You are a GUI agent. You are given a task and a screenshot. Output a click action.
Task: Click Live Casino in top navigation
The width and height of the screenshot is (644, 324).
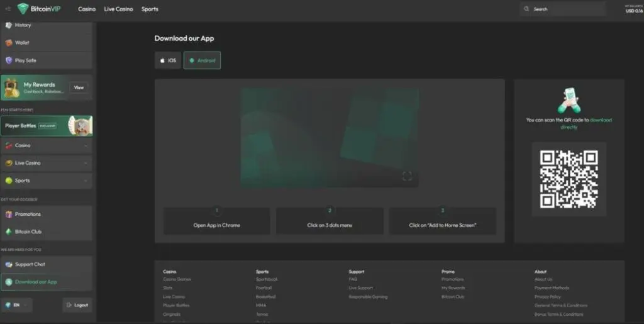click(x=118, y=9)
